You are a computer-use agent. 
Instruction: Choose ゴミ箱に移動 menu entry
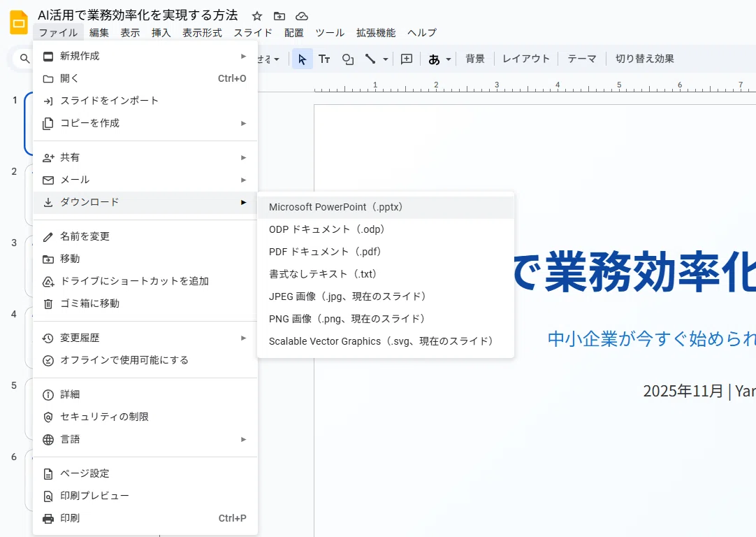[x=145, y=303]
